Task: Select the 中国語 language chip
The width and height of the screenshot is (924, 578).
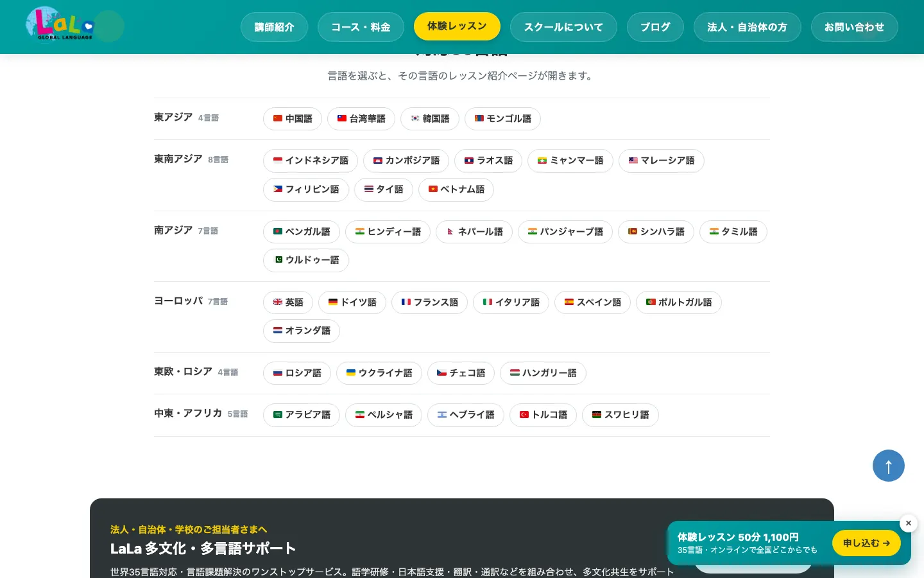Action: (293, 119)
